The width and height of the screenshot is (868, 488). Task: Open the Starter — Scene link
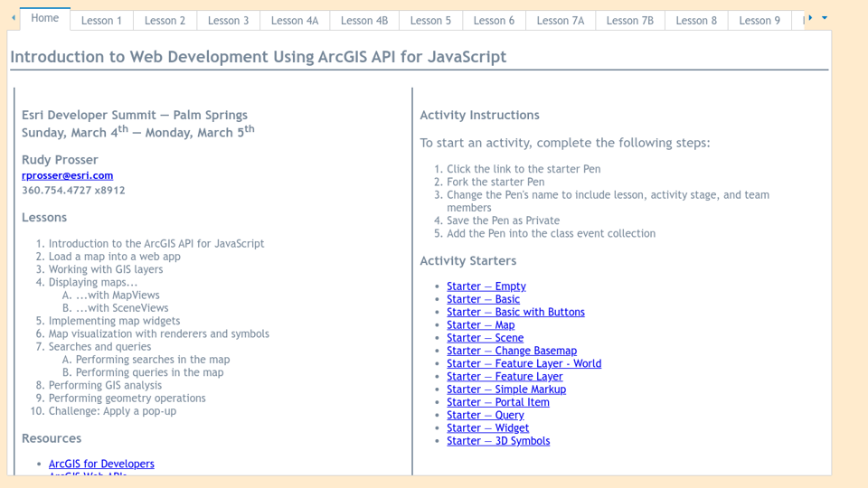coord(485,338)
